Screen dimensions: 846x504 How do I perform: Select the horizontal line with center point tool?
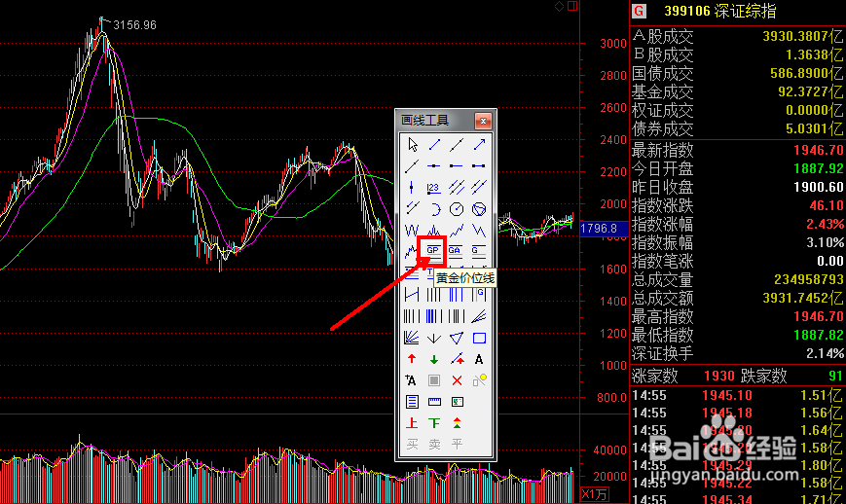tap(434, 166)
